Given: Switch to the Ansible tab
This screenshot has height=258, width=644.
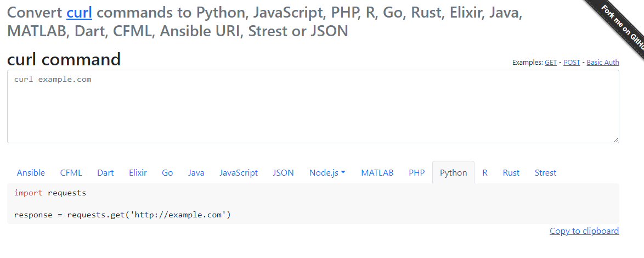Looking at the screenshot, I should click(x=31, y=172).
